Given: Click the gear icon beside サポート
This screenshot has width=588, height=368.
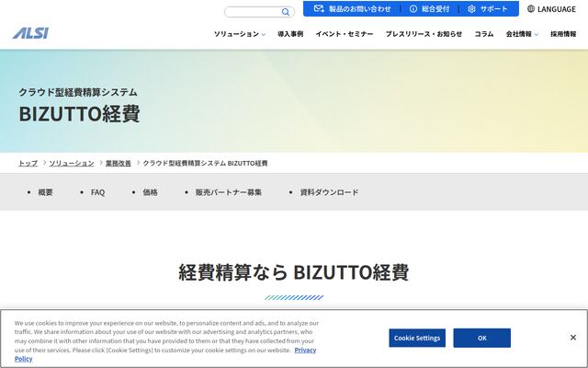Looking at the screenshot, I should [x=471, y=8].
